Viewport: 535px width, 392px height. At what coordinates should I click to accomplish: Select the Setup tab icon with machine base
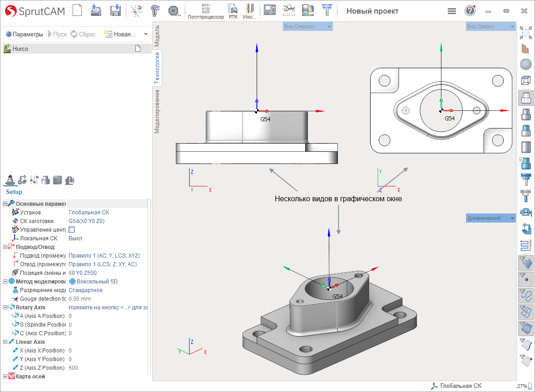coord(10,180)
